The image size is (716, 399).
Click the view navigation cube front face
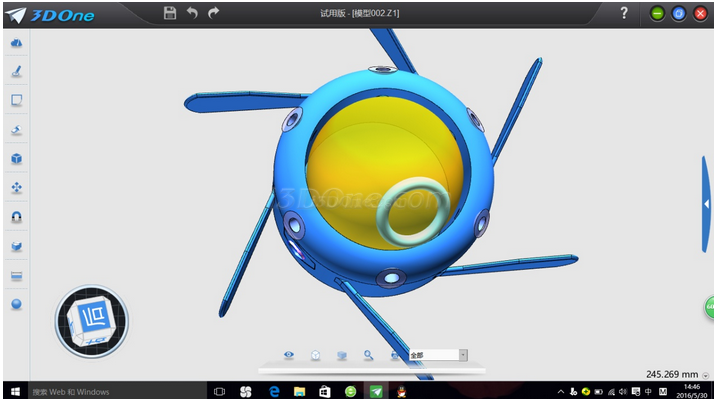95,316
